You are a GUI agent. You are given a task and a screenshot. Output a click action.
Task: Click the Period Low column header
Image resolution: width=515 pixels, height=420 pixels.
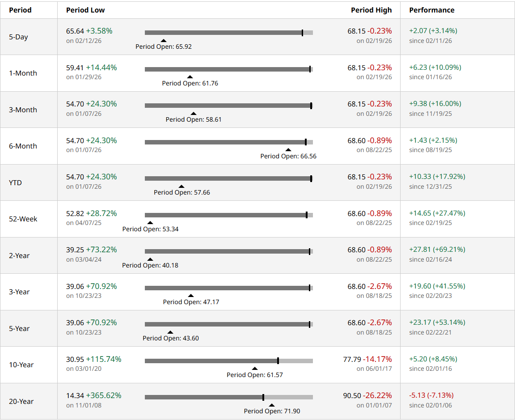click(x=85, y=10)
